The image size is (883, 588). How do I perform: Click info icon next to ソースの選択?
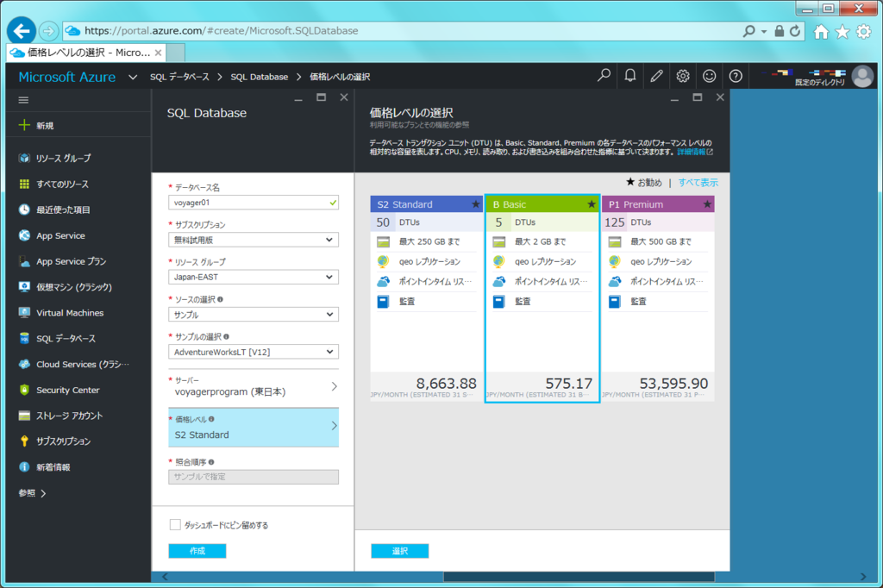[x=220, y=300]
